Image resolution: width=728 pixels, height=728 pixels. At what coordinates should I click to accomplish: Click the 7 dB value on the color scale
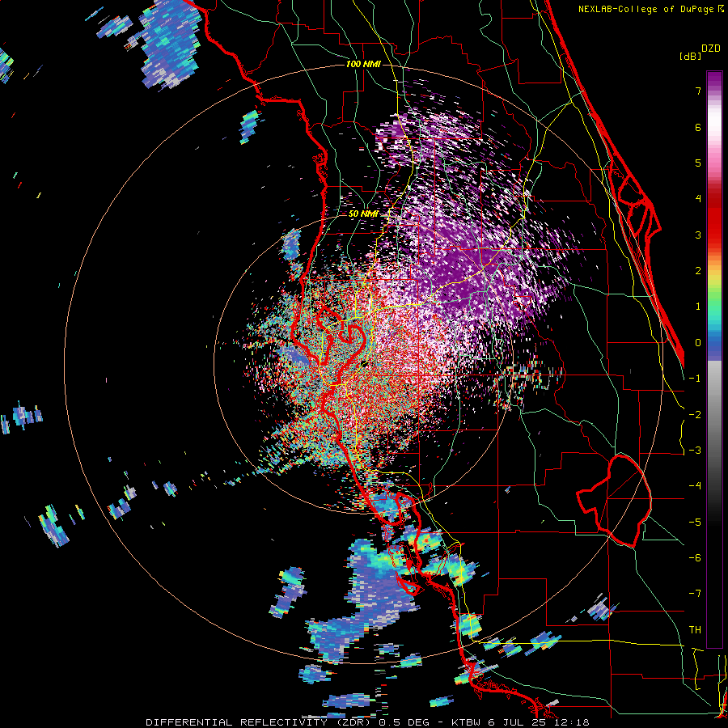click(x=698, y=91)
